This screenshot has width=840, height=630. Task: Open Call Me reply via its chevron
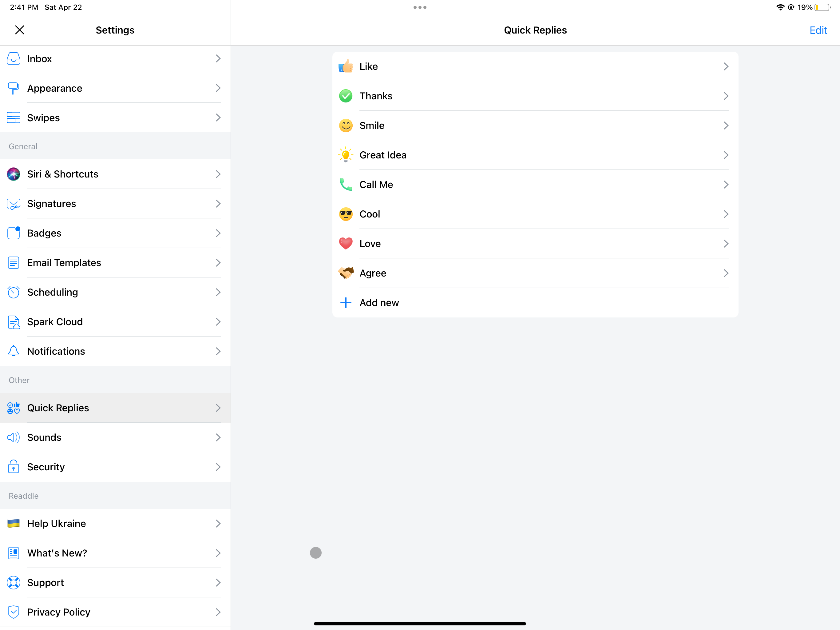click(x=726, y=185)
